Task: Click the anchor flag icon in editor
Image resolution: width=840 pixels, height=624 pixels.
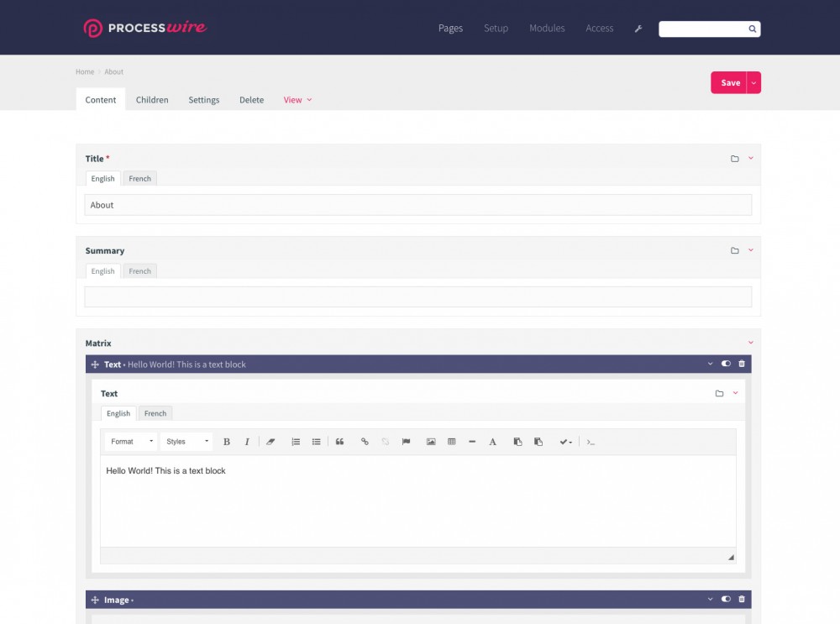Action: (406, 442)
